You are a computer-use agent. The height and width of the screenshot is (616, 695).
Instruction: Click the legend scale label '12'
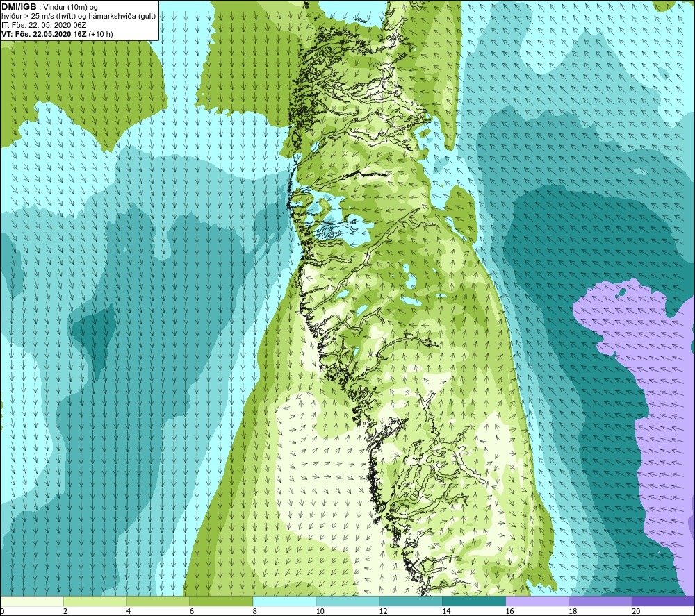[384, 611]
